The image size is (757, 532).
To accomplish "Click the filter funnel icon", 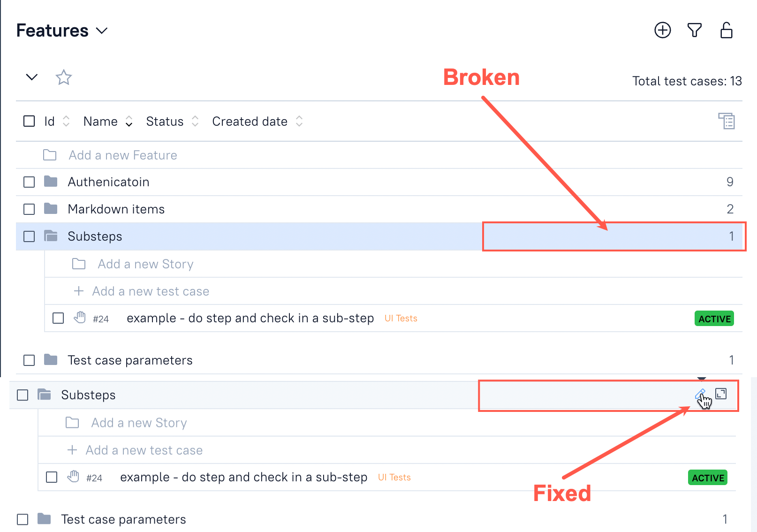I will pyautogui.click(x=694, y=30).
